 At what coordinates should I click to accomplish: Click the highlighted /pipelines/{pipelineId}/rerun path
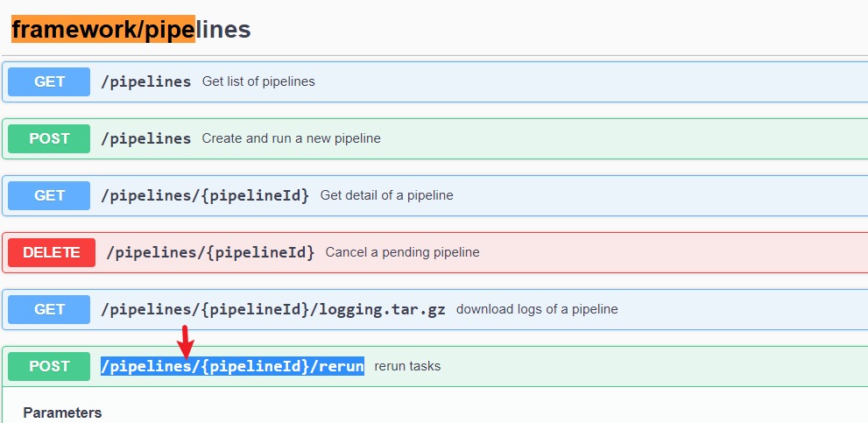[x=232, y=366]
